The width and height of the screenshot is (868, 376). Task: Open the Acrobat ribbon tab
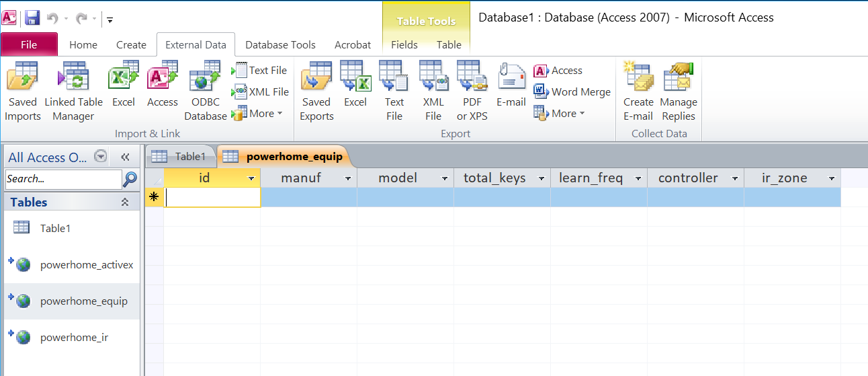[353, 44]
